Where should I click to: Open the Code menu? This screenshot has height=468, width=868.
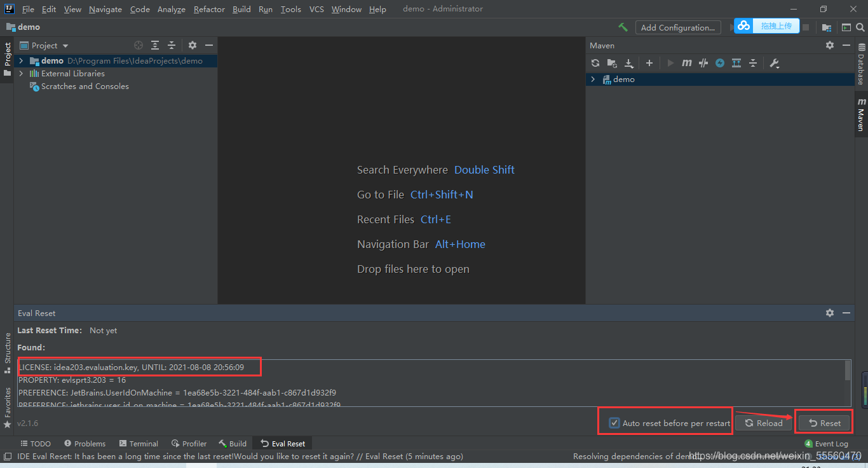(x=140, y=9)
